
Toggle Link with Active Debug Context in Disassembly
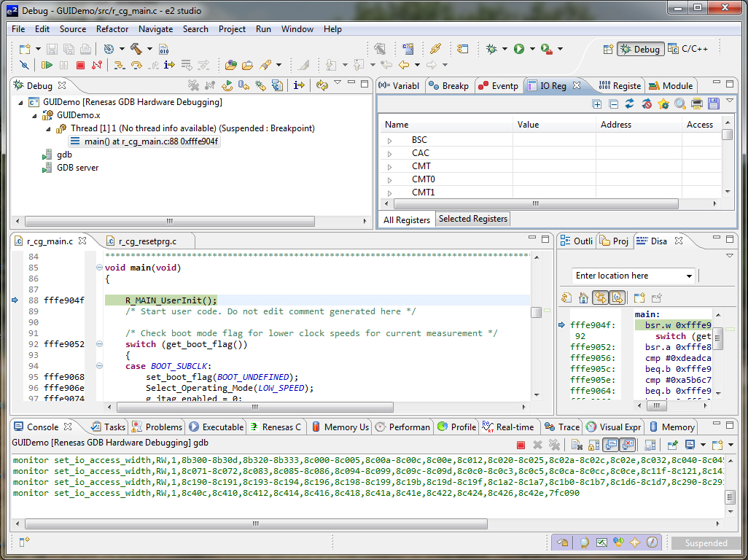pyautogui.click(x=601, y=297)
